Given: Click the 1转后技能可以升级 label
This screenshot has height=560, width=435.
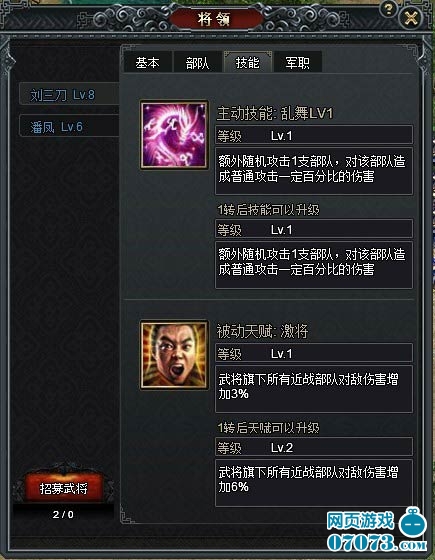Looking at the screenshot, I should (x=269, y=210).
